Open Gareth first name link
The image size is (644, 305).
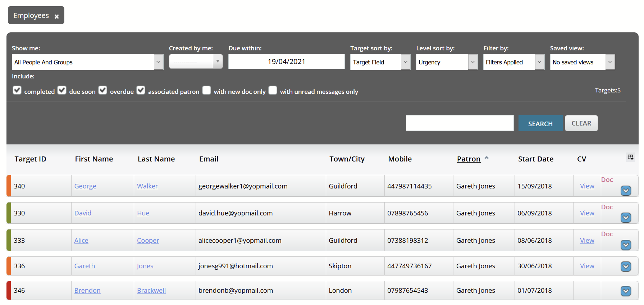pyautogui.click(x=85, y=266)
